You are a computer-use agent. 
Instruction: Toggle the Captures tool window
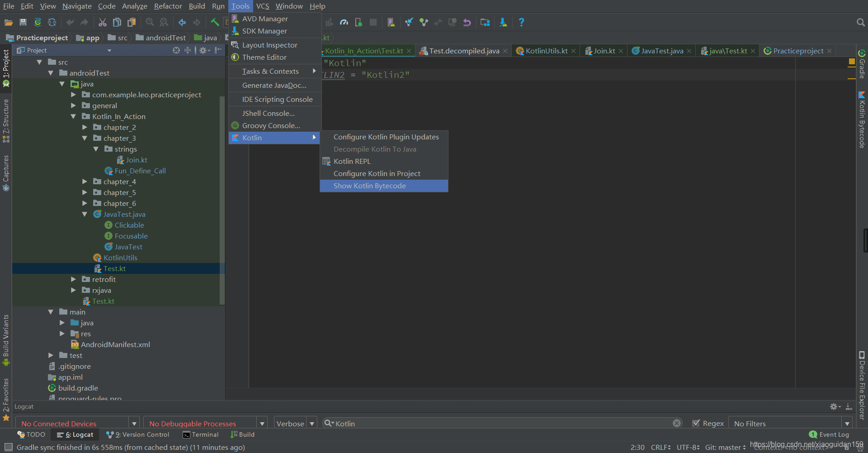point(6,173)
